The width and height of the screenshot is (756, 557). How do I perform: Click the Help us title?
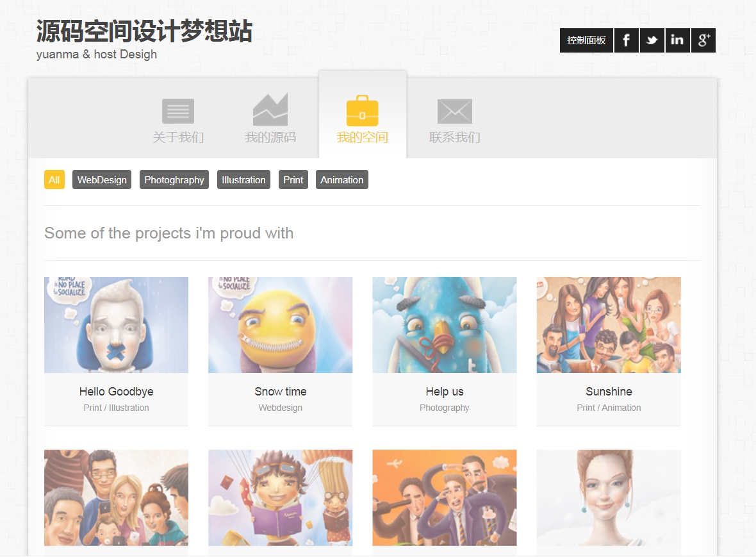coord(445,392)
